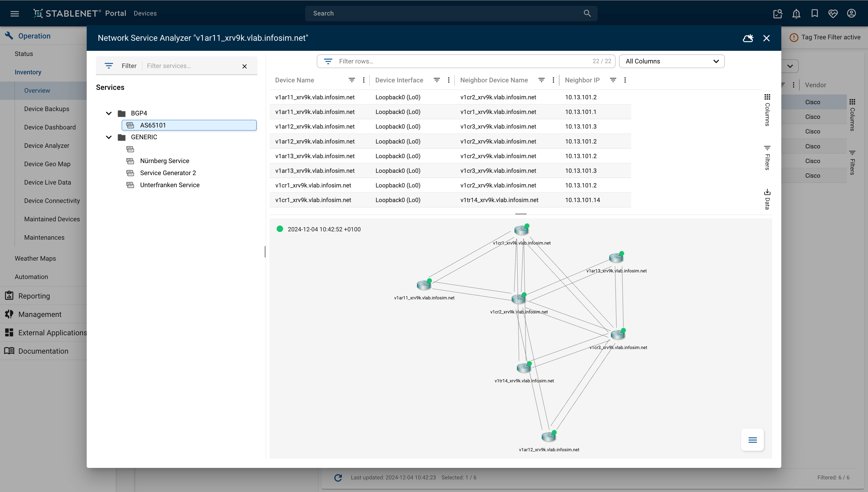Open Device Geo Map
Image resolution: width=868 pixels, height=492 pixels.
pos(47,164)
